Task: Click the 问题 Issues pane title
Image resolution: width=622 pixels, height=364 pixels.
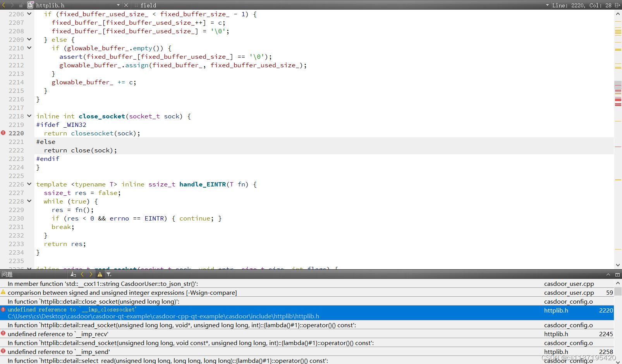Action: point(7,274)
